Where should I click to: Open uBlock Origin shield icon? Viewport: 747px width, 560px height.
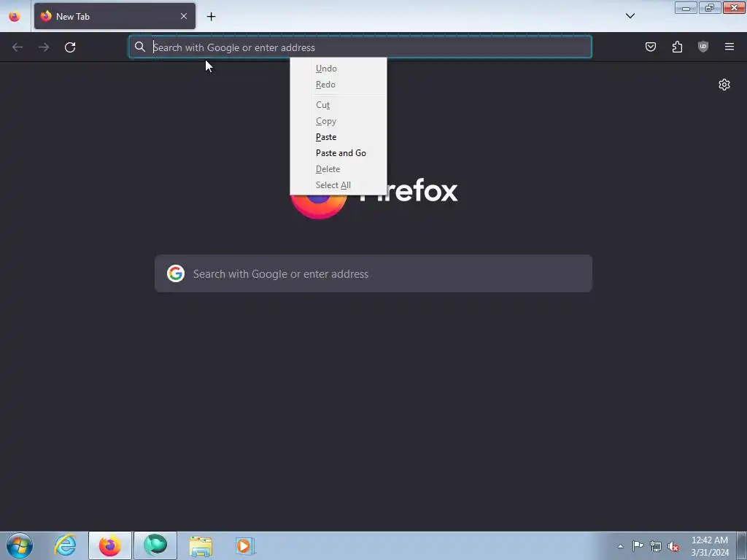[703, 47]
